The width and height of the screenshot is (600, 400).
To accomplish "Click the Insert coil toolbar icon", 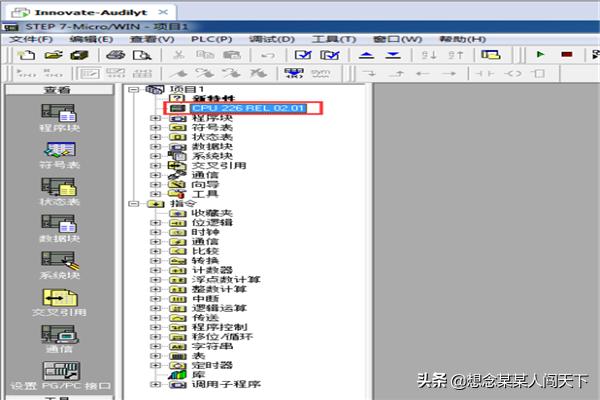I will point(513,73).
